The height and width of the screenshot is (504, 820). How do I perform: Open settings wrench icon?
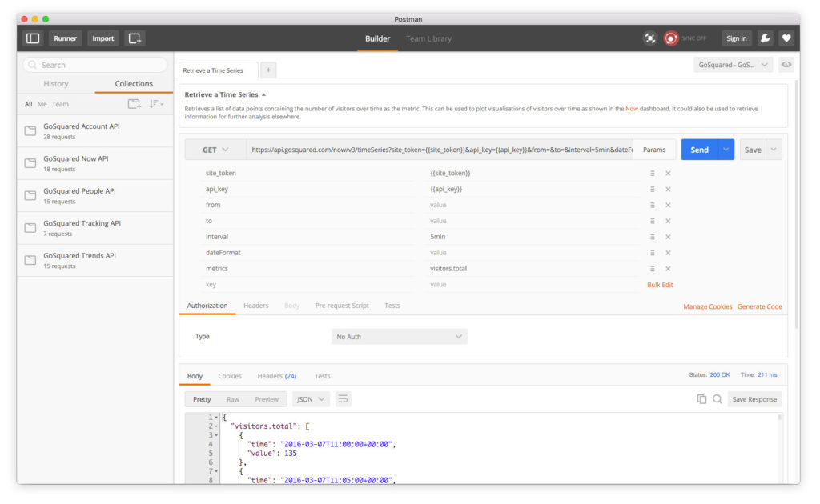(765, 38)
